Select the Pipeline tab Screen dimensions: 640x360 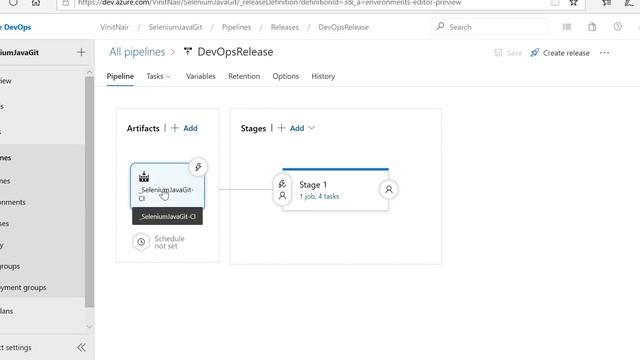tap(120, 76)
